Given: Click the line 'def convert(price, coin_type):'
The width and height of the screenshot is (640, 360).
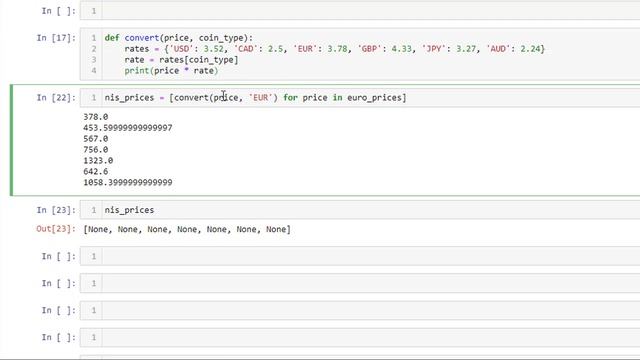Looking at the screenshot, I should (179, 38).
